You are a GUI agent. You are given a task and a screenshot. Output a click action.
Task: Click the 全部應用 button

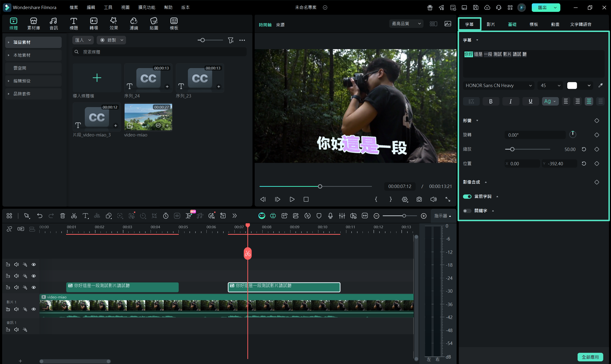click(x=590, y=357)
